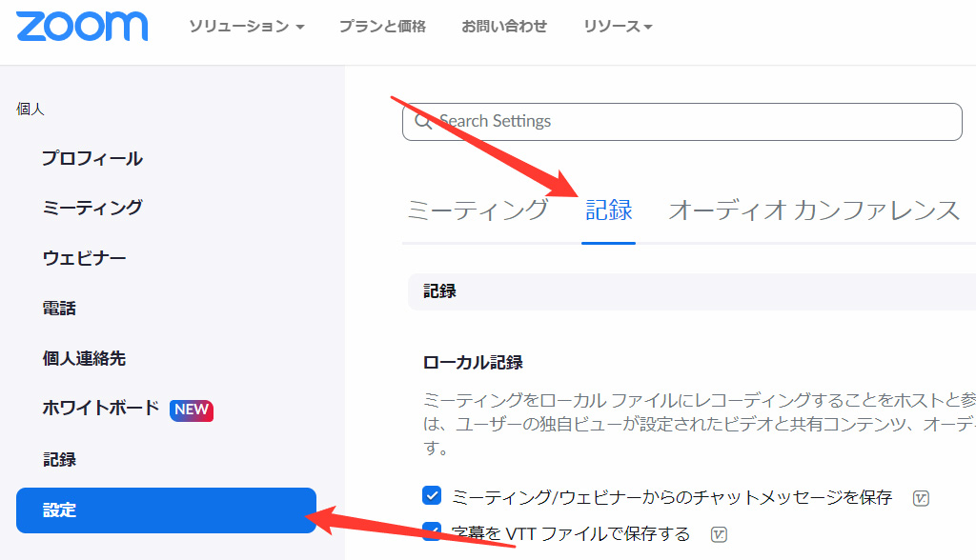Select the 記録 settings tab
The height and width of the screenshot is (560, 976).
(608, 210)
